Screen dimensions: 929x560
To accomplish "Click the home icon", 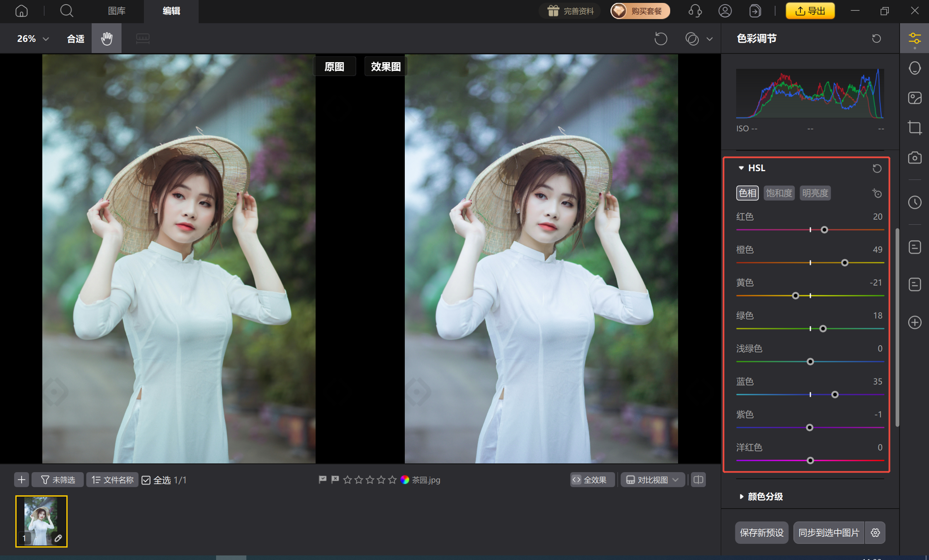I will pyautogui.click(x=22, y=11).
